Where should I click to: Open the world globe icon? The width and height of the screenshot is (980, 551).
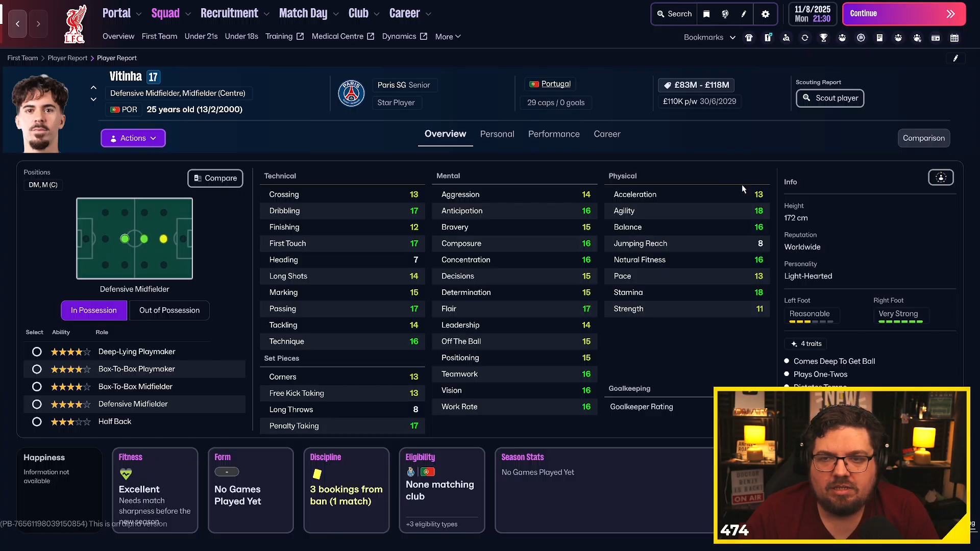click(725, 14)
